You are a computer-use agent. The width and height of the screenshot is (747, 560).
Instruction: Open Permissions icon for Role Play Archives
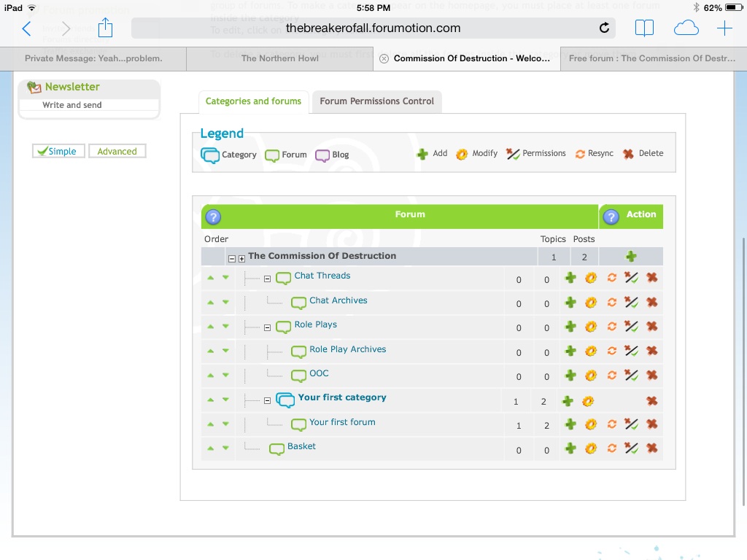pos(632,351)
